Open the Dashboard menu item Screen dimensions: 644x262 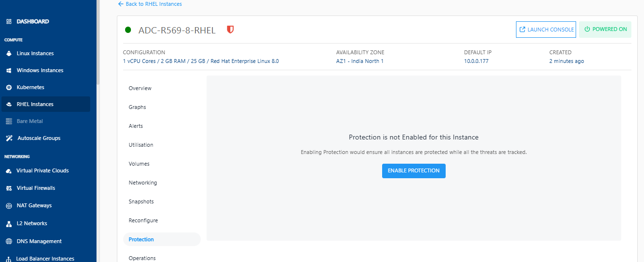coord(33,22)
